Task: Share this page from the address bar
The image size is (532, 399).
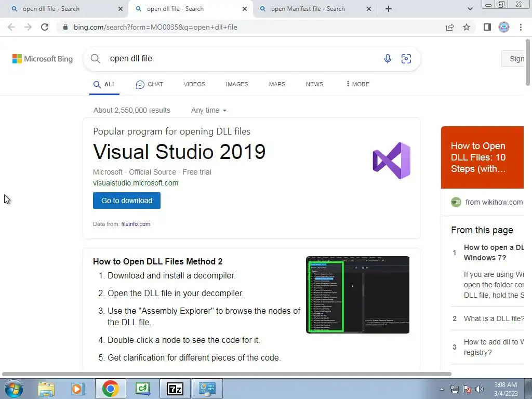Action: click(450, 27)
